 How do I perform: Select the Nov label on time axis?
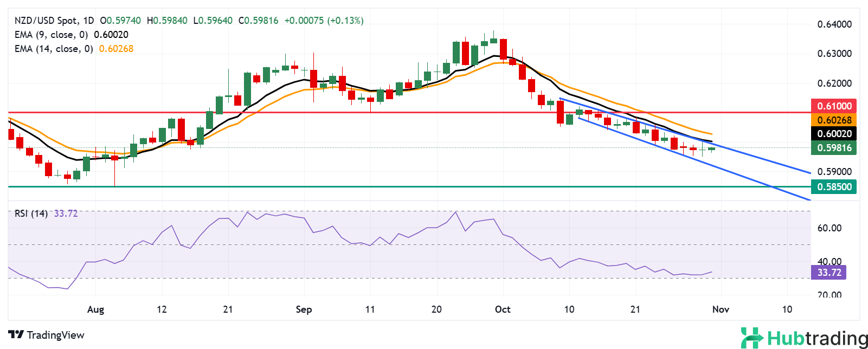[x=721, y=309]
